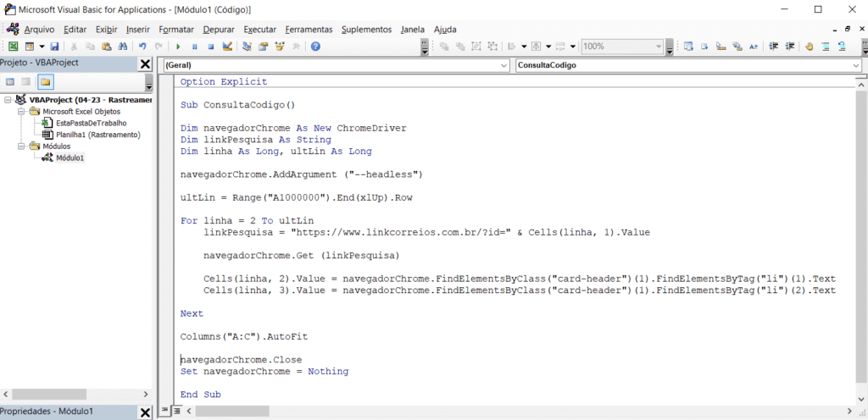Open the Ajuda menu
Image resolution: width=868 pixels, height=420 pixels.
(445, 30)
